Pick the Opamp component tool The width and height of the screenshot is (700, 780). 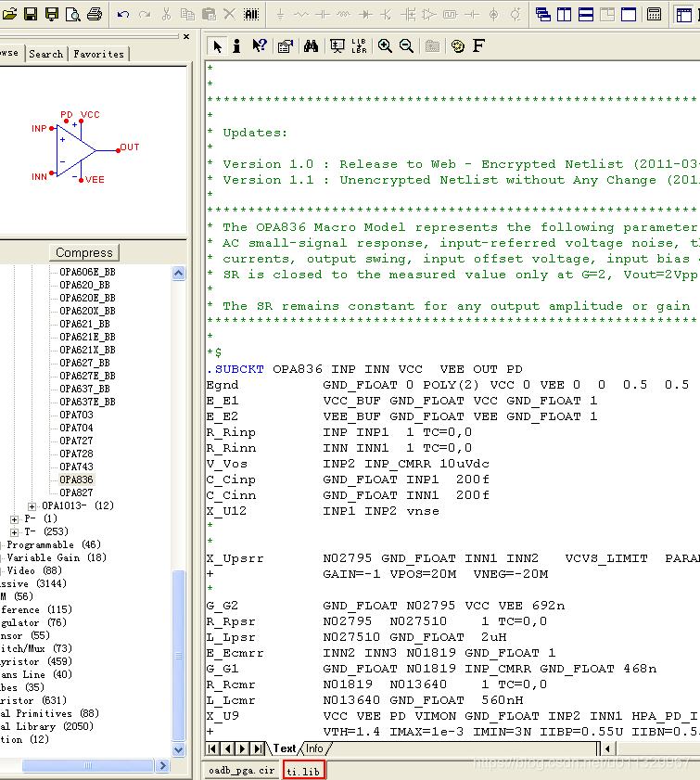[428, 15]
